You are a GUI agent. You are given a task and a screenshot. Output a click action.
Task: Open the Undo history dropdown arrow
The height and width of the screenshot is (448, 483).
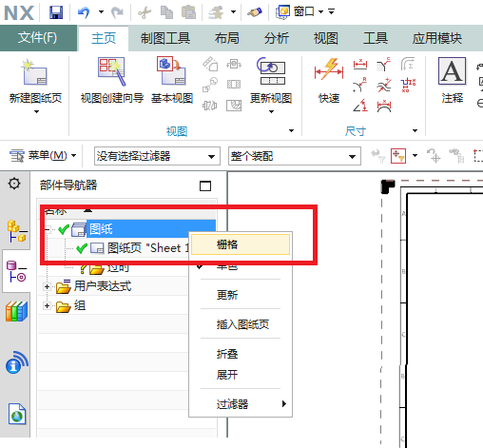click(101, 12)
